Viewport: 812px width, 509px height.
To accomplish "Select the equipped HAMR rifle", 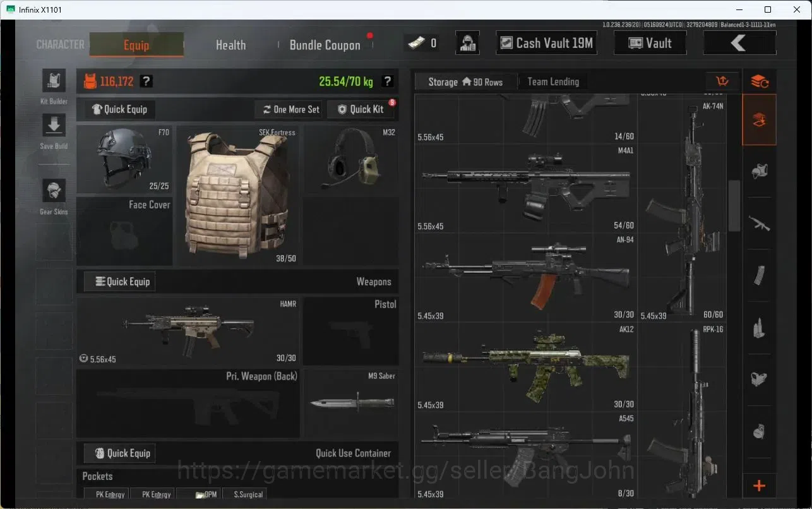I will (188, 332).
